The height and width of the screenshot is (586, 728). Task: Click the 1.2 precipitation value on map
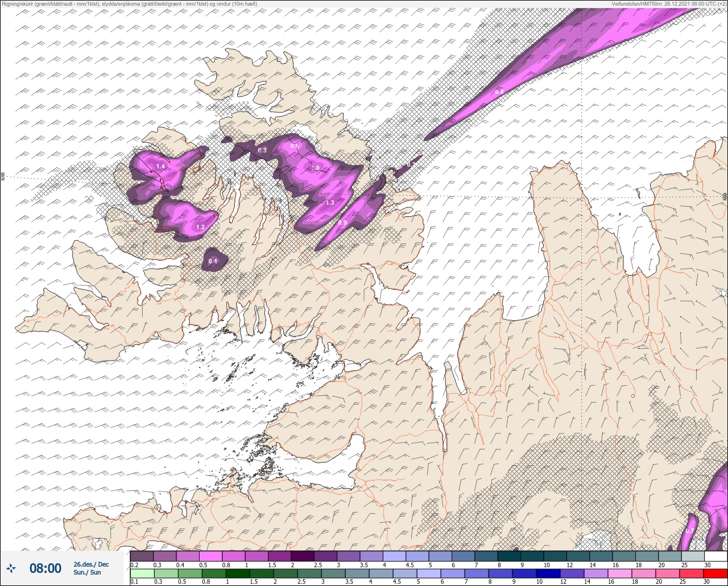(x=200, y=227)
